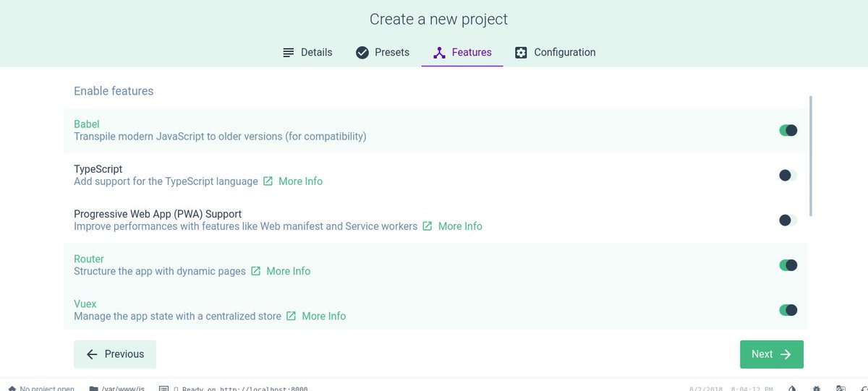Screen dimensions: 868x391
Task: Enable the TypeScript feature toggle
Action: (x=788, y=175)
